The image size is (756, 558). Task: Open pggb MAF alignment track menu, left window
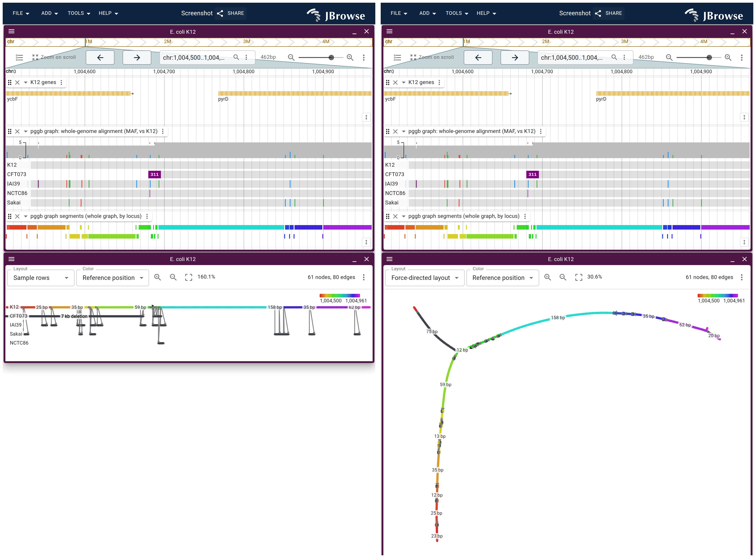(163, 131)
